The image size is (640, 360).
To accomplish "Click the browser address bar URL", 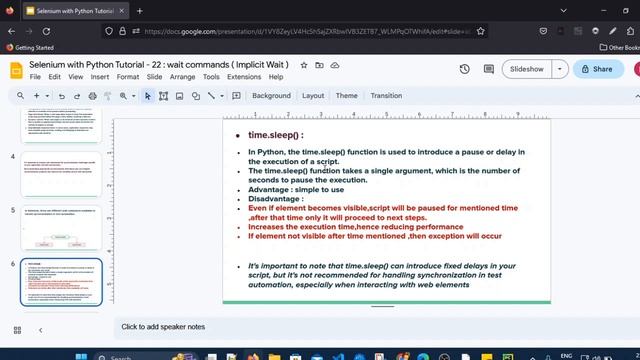I will pyautogui.click(x=307, y=31).
